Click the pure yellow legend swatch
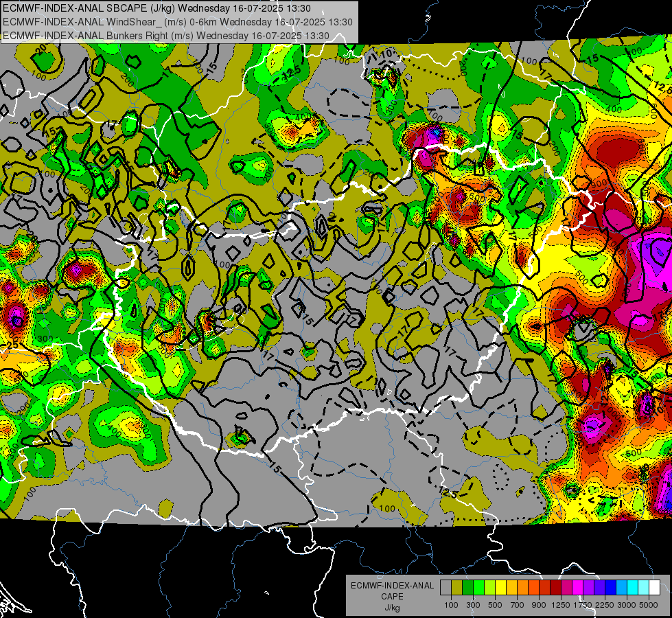Viewport: 672px width, 618px height. pyautogui.click(x=500, y=588)
